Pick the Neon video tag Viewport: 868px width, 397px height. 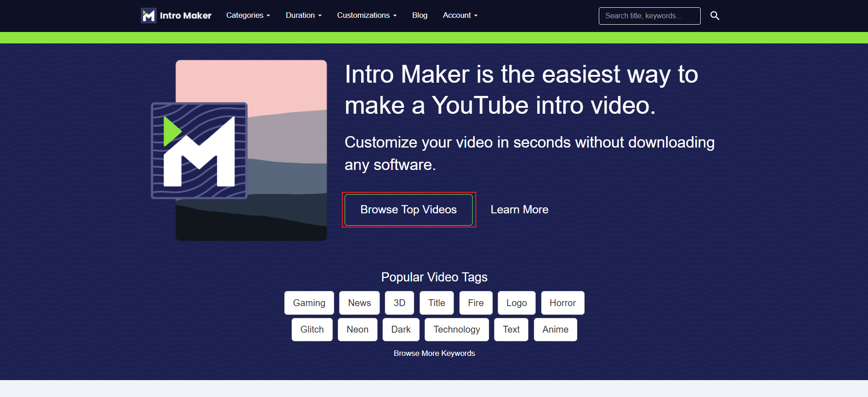pyautogui.click(x=357, y=329)
